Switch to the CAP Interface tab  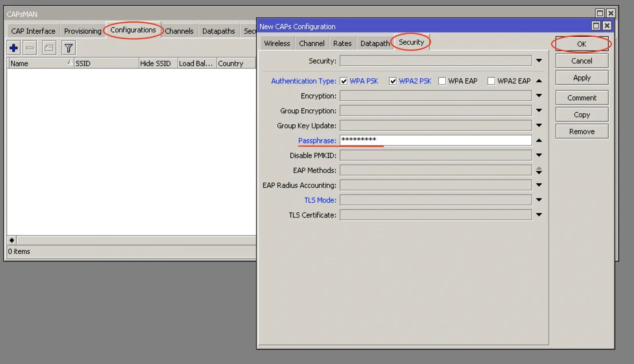33,31
